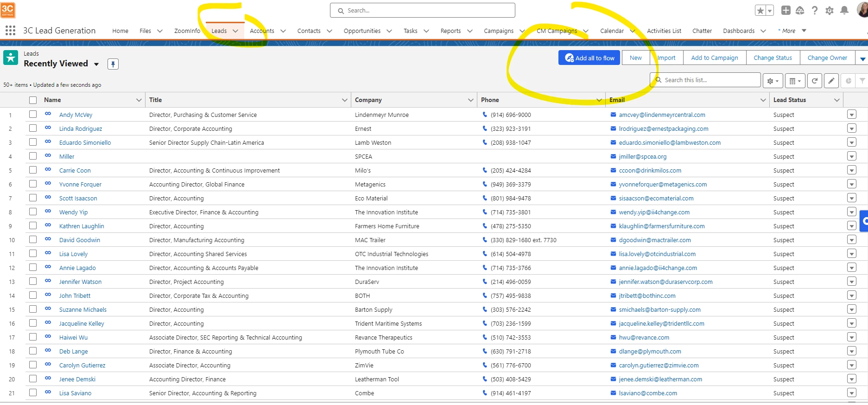
Task: Switch to the Contacts tab
Action: 309,31
